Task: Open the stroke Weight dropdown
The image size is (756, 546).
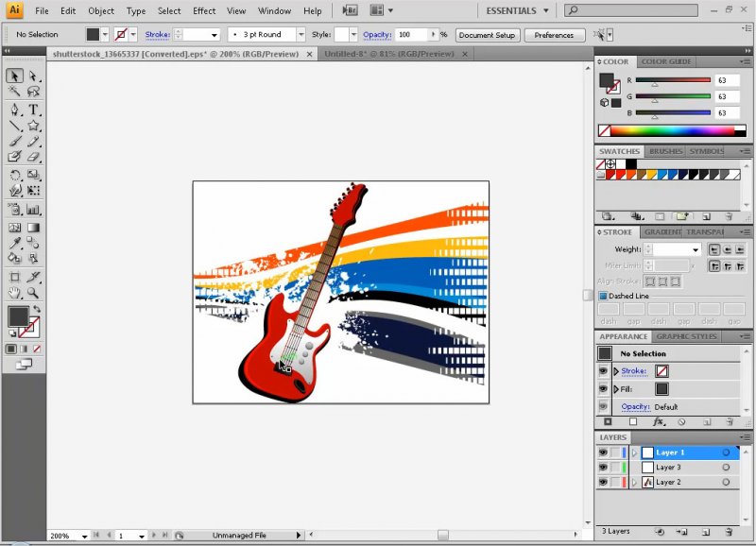Action: tap(696, 249)
